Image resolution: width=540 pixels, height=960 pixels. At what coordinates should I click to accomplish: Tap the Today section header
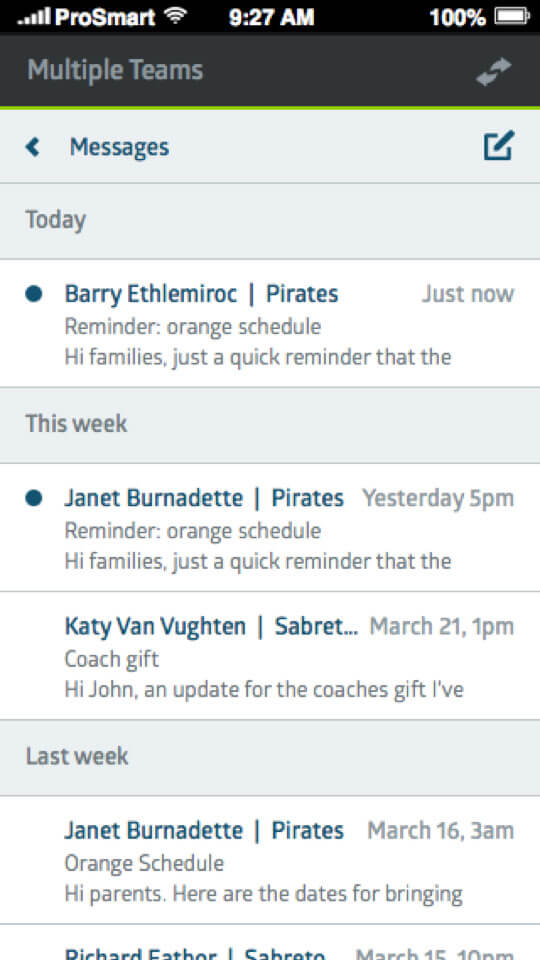(x=270, y=221)
